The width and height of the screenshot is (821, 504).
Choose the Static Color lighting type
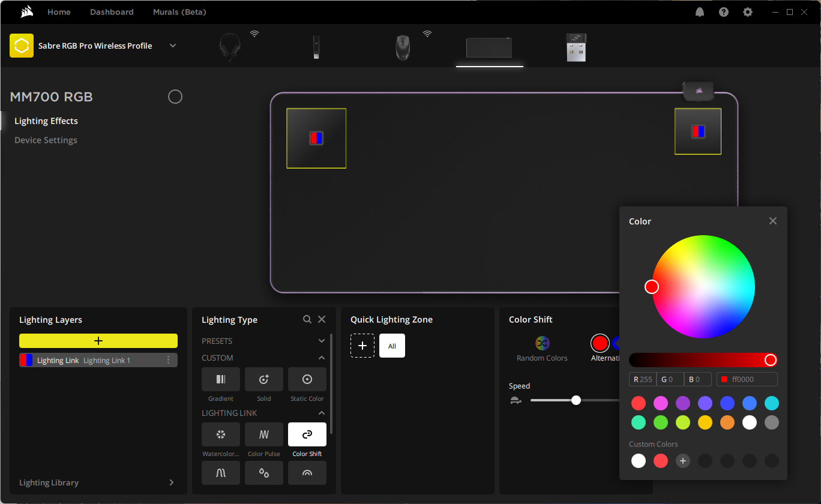307,379
